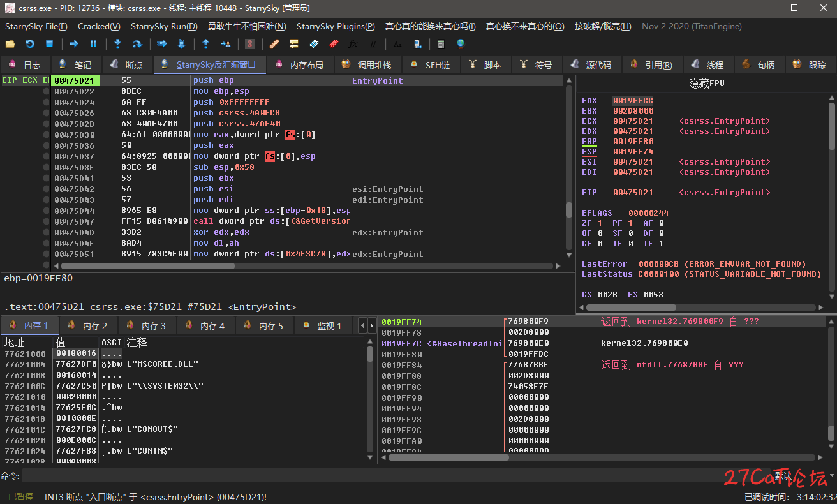Select the EAX register value 0019FFCC
837x504 pixels.
click(633, 101)
